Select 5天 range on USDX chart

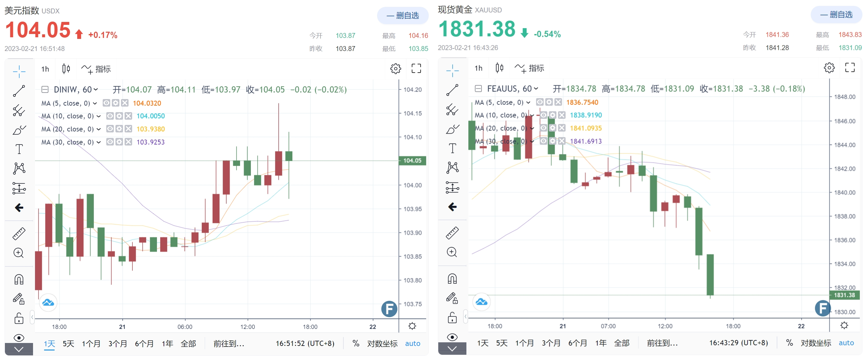click(x=68, y=343)
